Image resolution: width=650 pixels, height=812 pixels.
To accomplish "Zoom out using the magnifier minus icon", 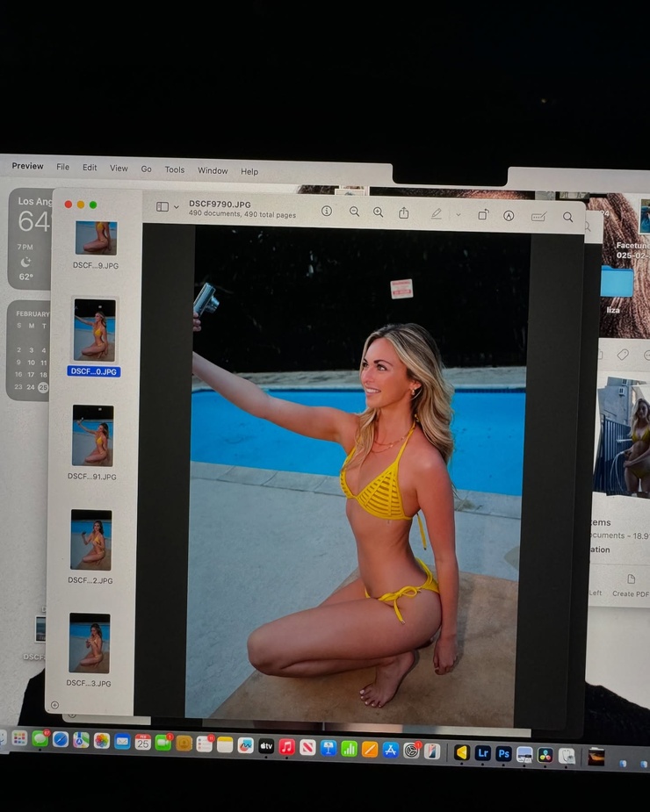I will click(x=354, y=212).
